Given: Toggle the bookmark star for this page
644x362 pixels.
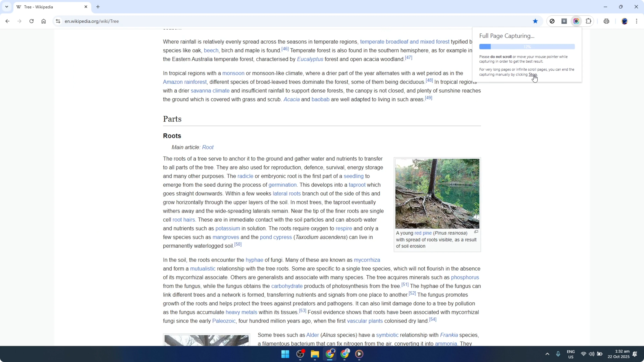Looking at the screenshot, I should pos(535,21).
